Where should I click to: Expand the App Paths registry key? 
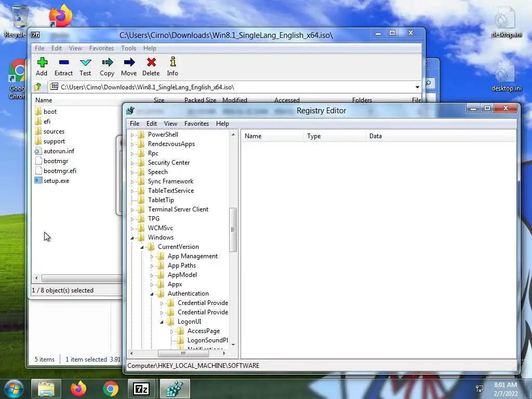(x=152, y=266)
